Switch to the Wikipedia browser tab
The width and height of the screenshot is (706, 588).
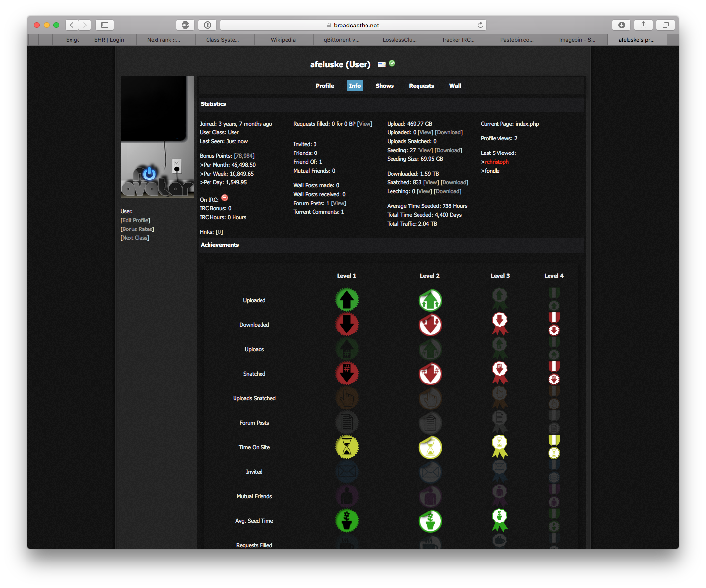tap(283, 40)
